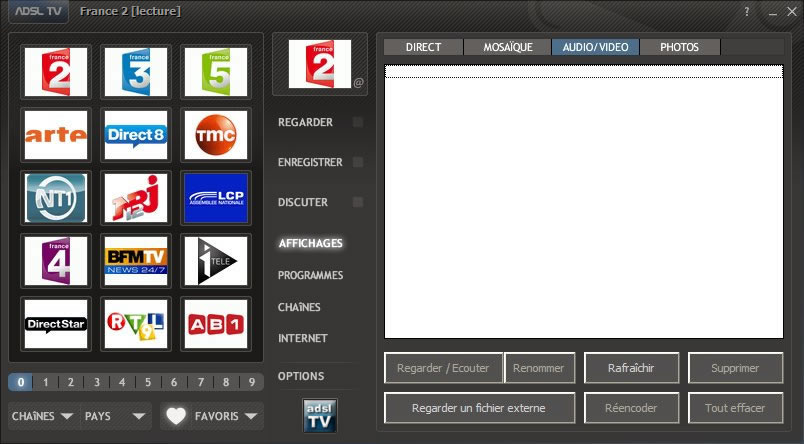Click REGARDER in the side menu
The width and height of the screenshot is (804, 444).
[306, 123]
